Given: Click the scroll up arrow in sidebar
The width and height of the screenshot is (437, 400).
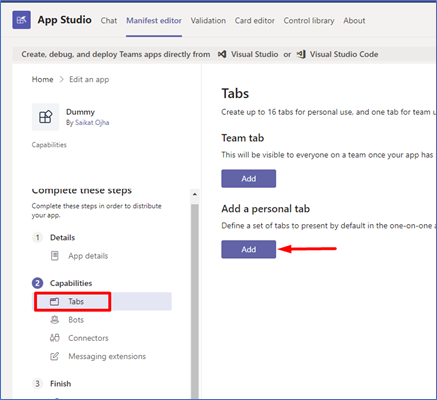Looking at the screenshot, I should pyautogui.click(x=195, y=194).
